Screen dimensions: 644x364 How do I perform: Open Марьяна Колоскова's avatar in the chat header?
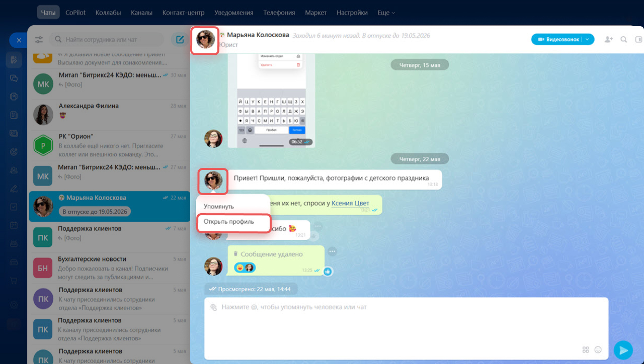(x=205, y=39)
